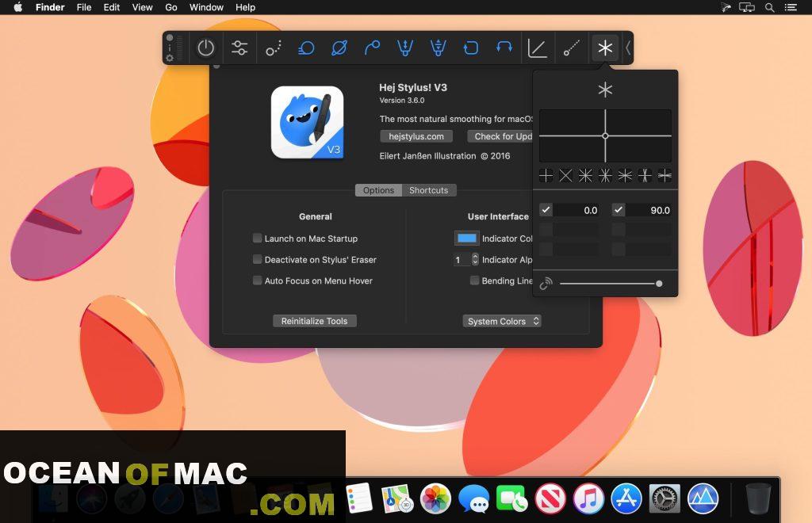The image size is (812, 523).
Task: Click the active asterisk guides tool in toolbar
Action: (605, 48)
